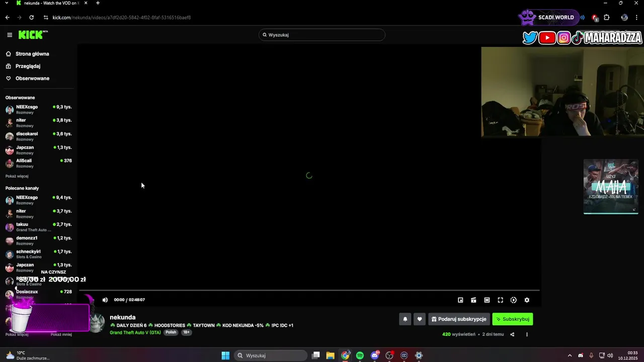Open followed channel discokarol
This screenshot has width=644, height=362.
pos(39,136)
